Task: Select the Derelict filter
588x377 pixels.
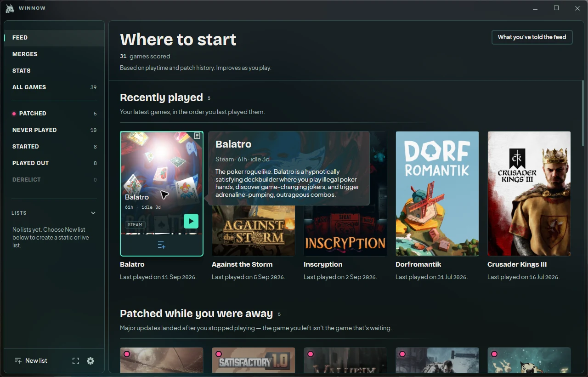Action: (x=54, y=180)
